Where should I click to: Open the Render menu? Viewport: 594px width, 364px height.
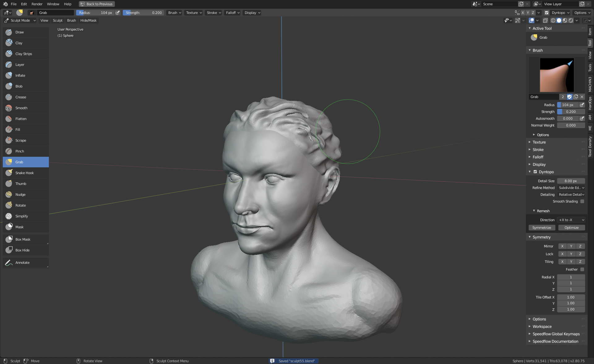(x=37, y=4)
